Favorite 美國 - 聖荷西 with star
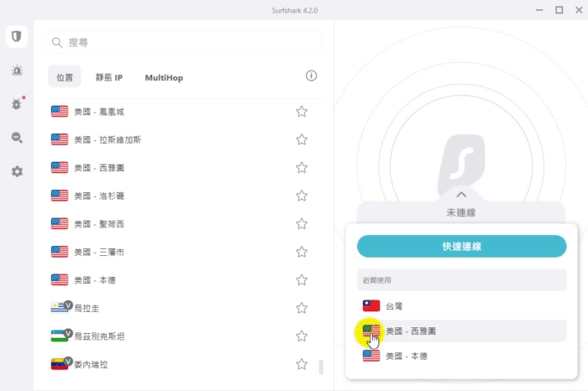The height and width of the screenshot is (391, 588). click(x=302, y=223)
